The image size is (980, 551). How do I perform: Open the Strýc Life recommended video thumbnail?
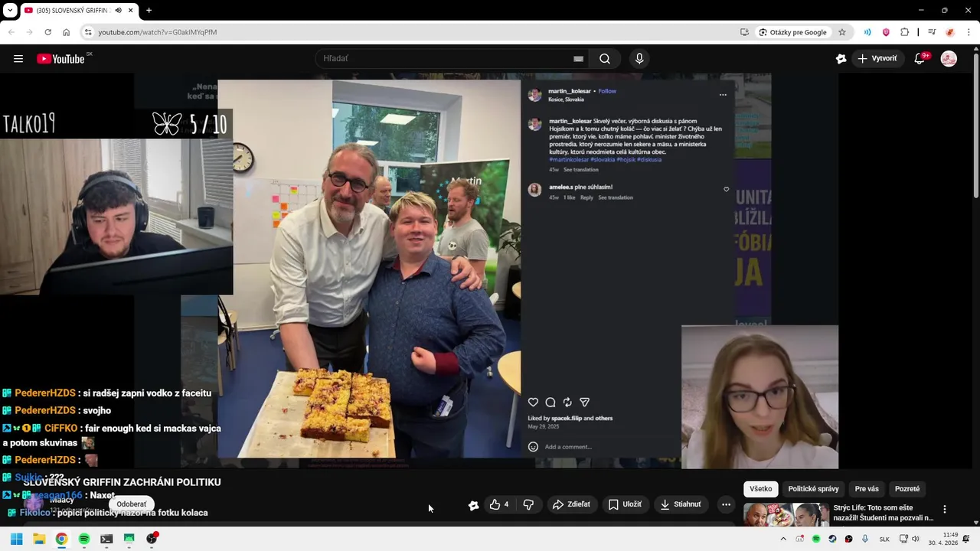click(x=786, y=514)
